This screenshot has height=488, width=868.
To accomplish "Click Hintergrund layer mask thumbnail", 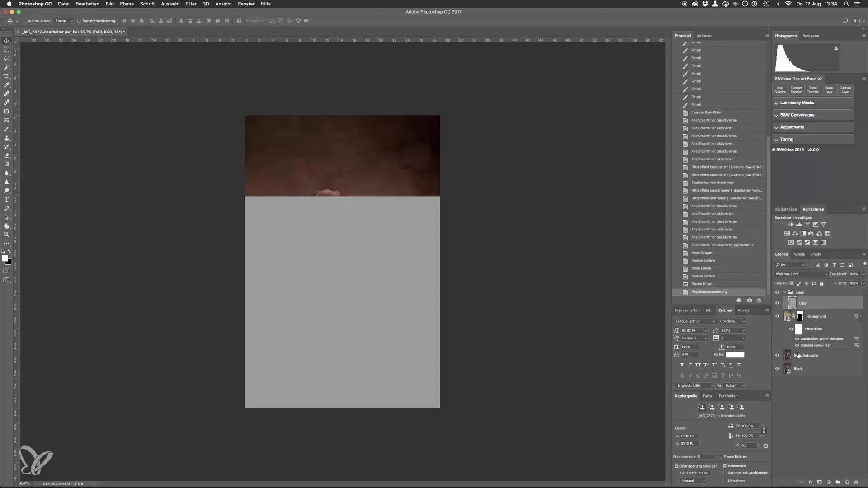I will coord(800,316).
